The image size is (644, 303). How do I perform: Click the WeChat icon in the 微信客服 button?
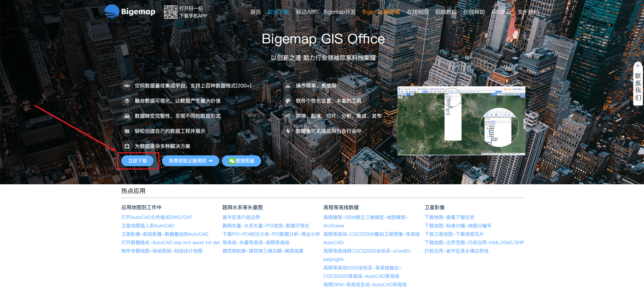pos(232,161)
